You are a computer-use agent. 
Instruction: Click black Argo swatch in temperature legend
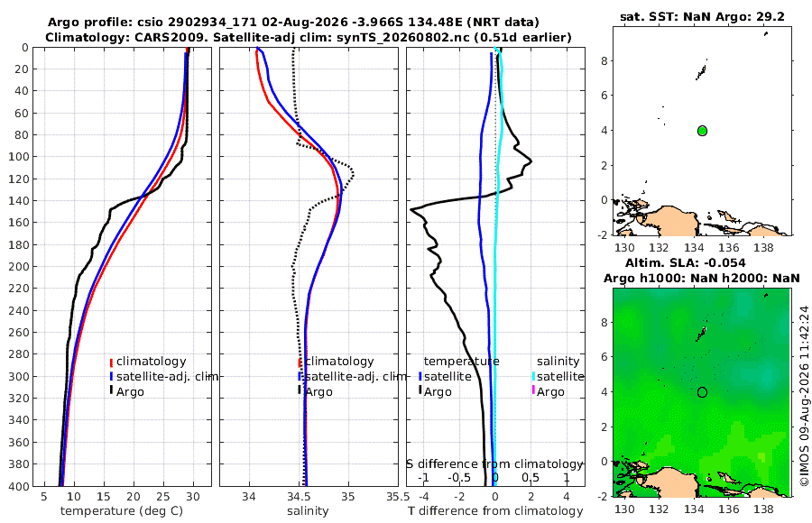(x=111, y=391)
